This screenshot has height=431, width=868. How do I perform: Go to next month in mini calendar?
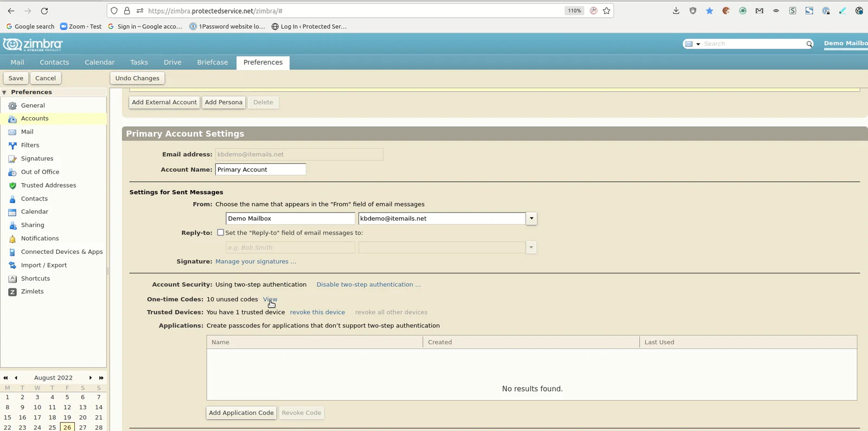tap(90, 378)
